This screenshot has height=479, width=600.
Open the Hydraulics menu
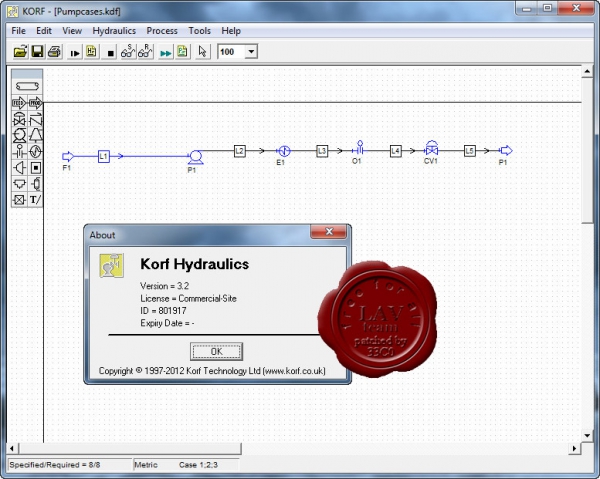(x=114, y=31)
